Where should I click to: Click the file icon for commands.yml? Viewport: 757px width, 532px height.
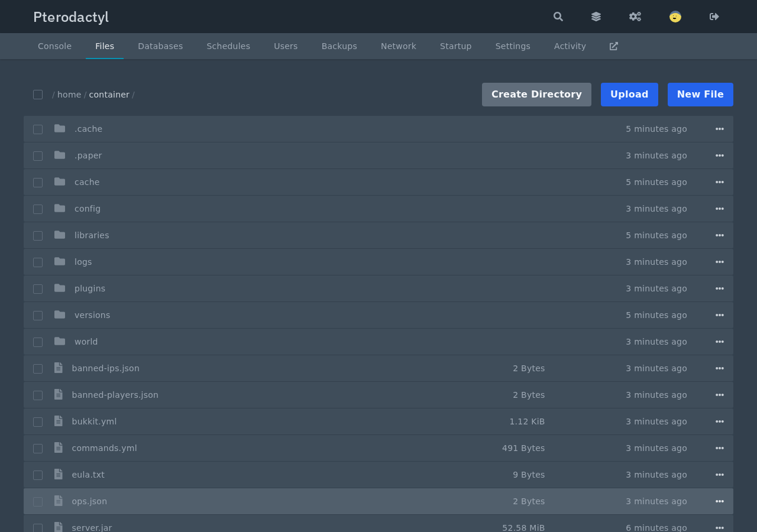point(59,447)
